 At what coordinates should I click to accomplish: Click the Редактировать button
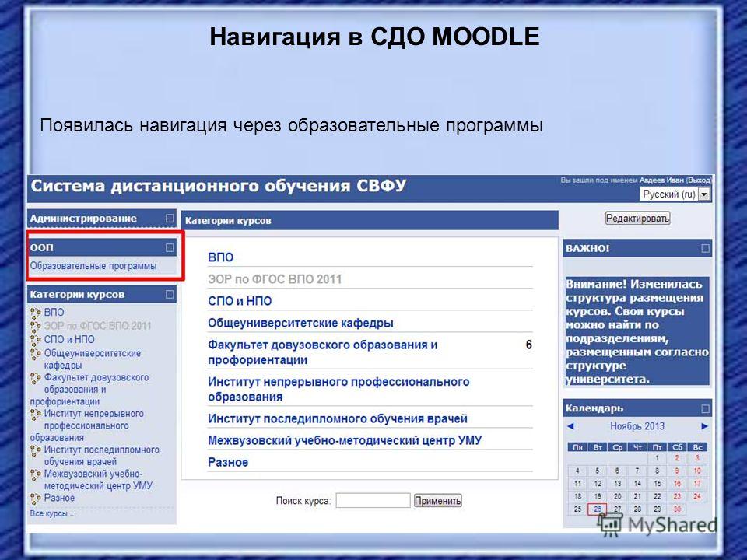pos(637,219)
